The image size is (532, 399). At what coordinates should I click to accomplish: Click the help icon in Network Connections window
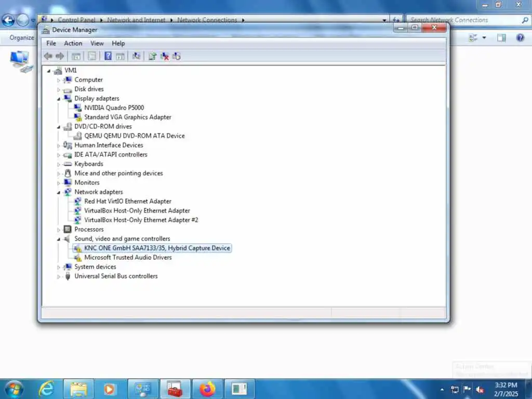[520, 37]
